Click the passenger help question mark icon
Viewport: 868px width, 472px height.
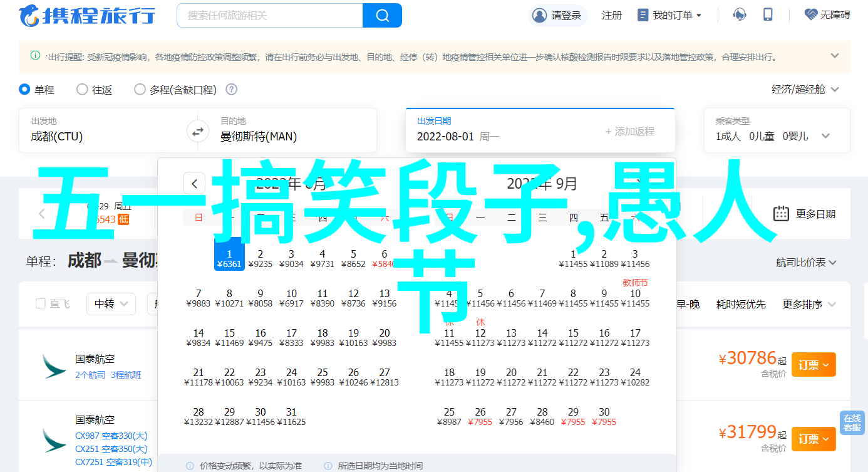(x=231, y=90)
